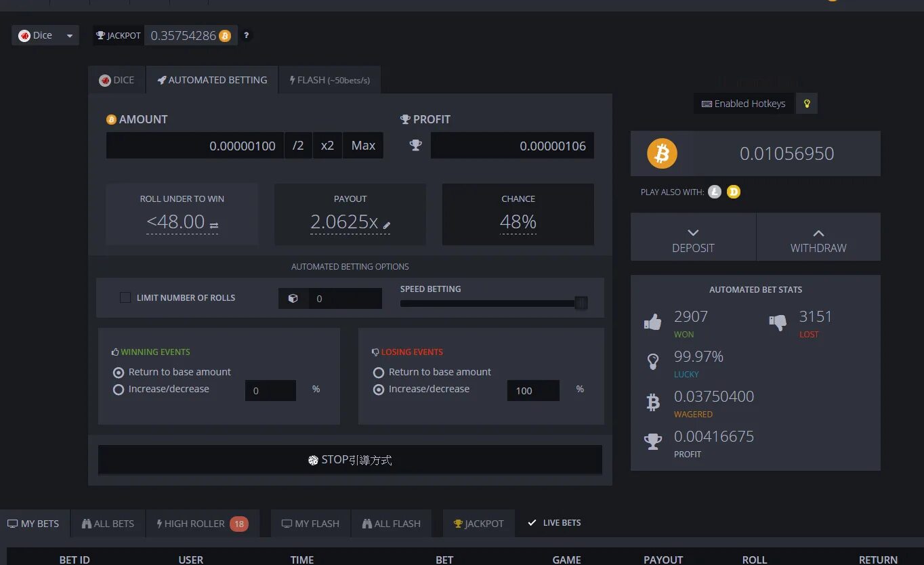Viewport: 924px width, 565px height.
Task: Open the Jackpot tab in bets list
Action: pos(479,524)
